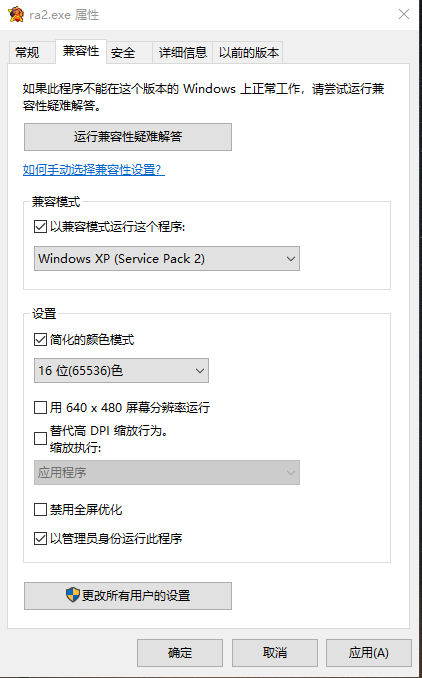The image size is (422, 678).
Task: Expand the 16 位(65536)色 dropdown
Action: coord(121,371)
